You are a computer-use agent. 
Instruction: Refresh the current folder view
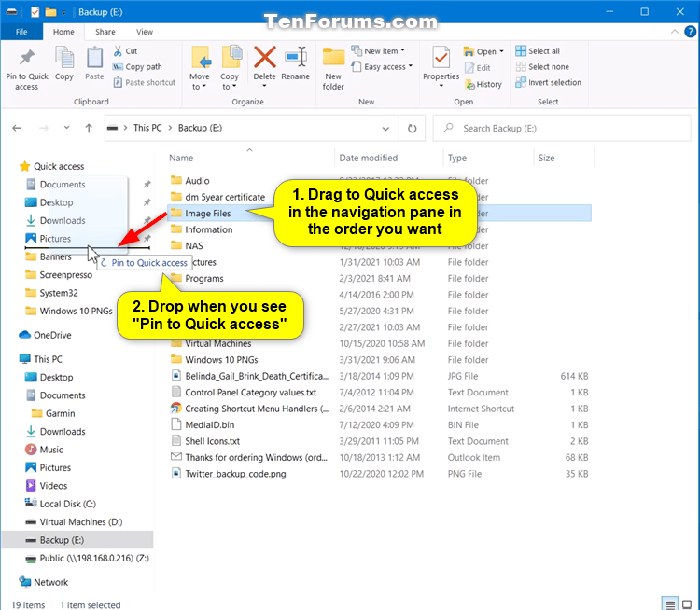tap(412, 129)
